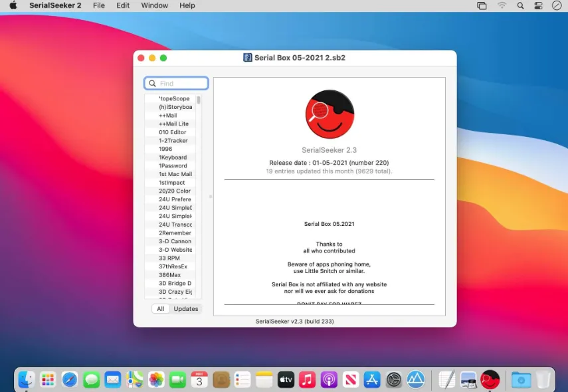Open the Mail app in the Dock
The image size is (568, 392).
tap(113, 379)
